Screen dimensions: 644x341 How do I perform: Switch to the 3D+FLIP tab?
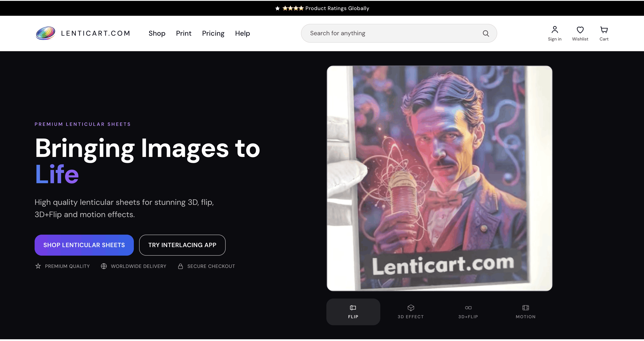coord(468,312)
